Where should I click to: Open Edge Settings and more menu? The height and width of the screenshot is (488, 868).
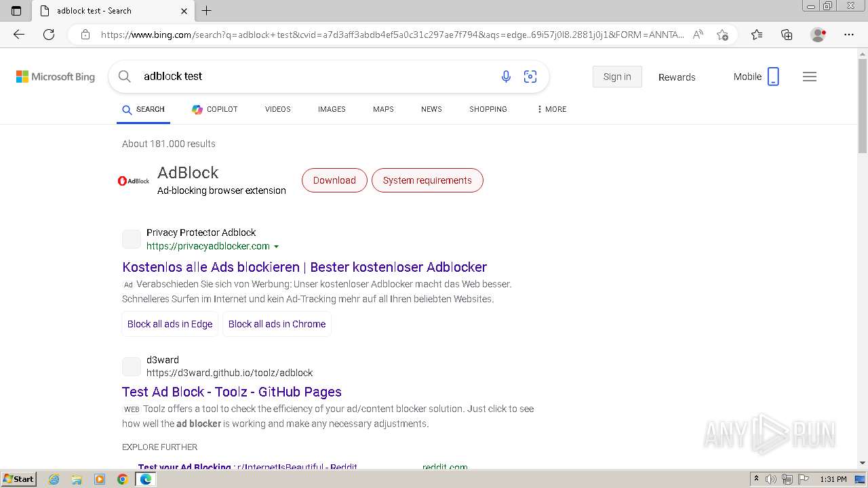(x=849, y=35)
